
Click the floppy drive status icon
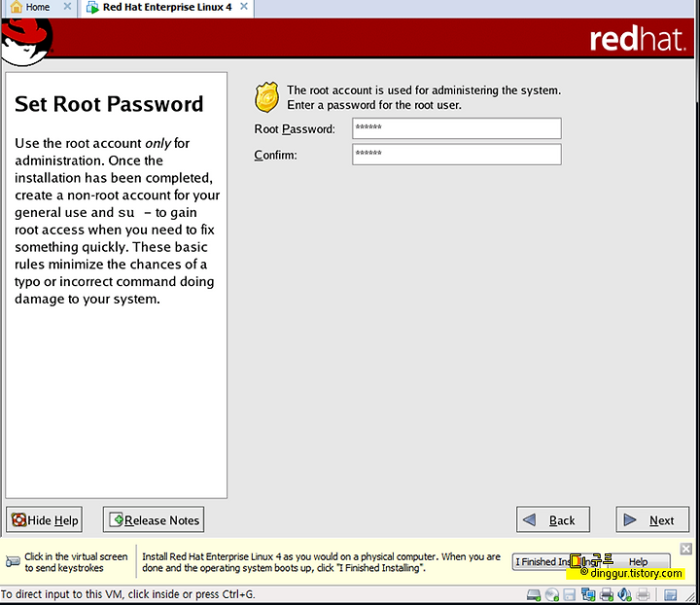pyautogui.click(x=570, y=595)
